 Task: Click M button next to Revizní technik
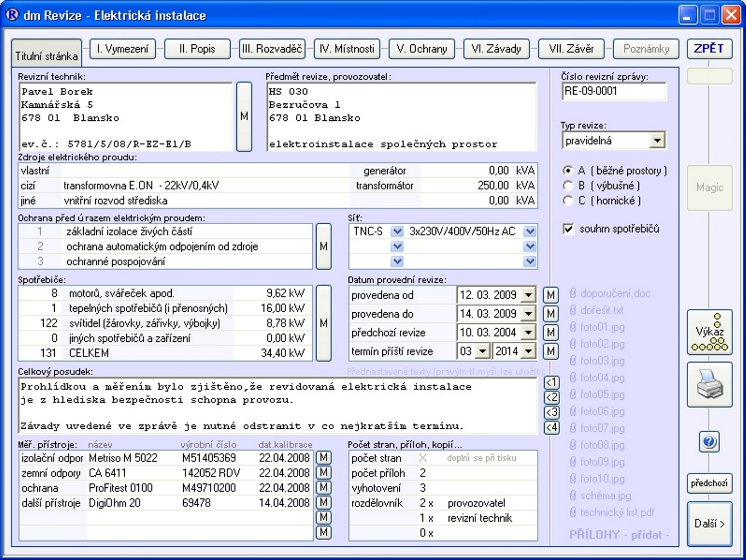point(244,116)
